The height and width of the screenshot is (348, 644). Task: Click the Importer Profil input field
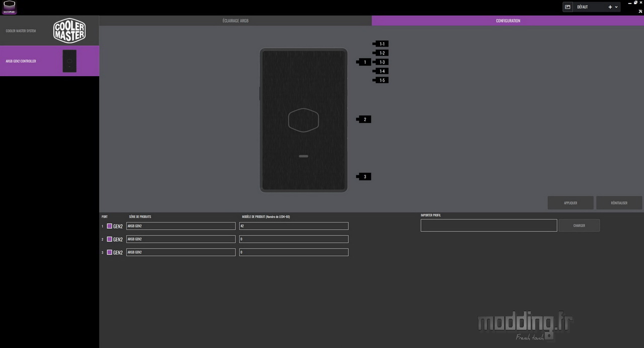point(489,225)
